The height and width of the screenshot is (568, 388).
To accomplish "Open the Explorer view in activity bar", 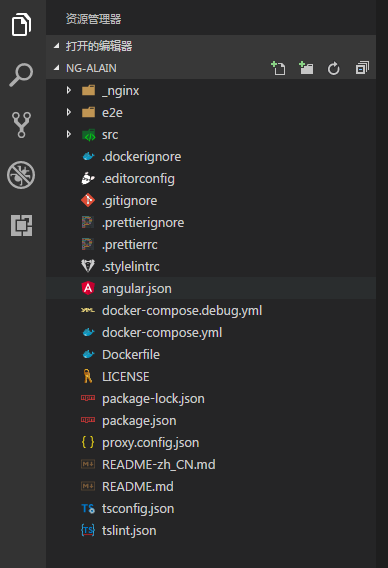I will 21,25.
